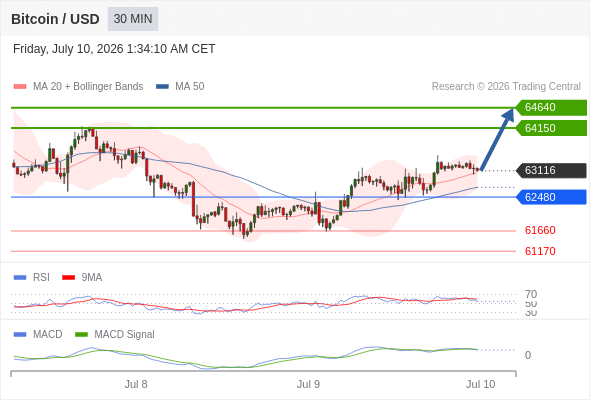Select the MACD legend label
The height and width of the screenshot is (400, 590).
click(48, 335)
